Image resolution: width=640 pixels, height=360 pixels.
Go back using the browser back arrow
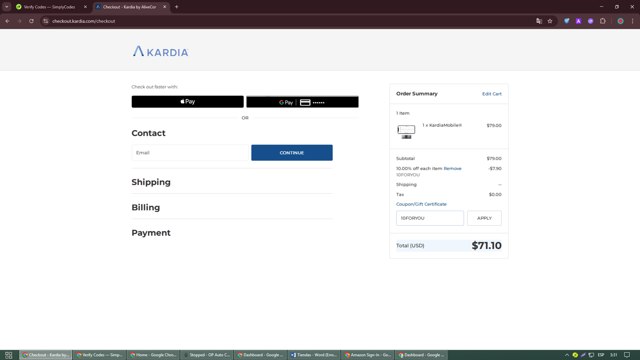pos(8,21)
